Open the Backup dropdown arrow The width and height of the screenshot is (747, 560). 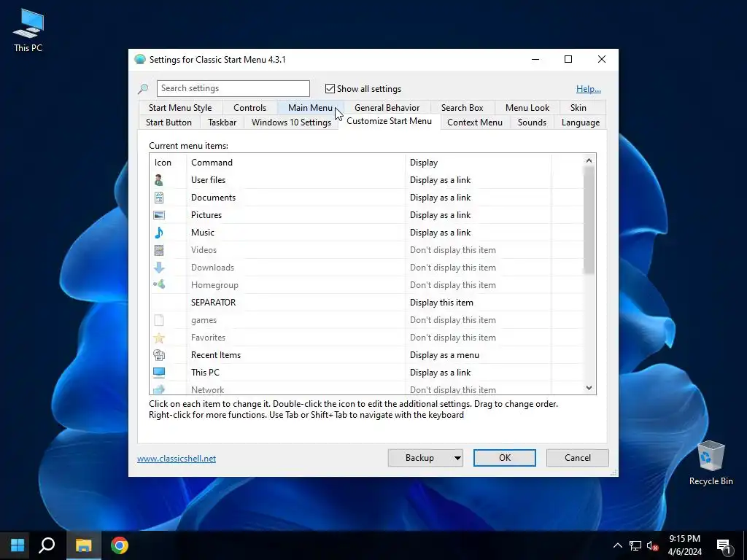pyautogui.click(x=457, y=458)
